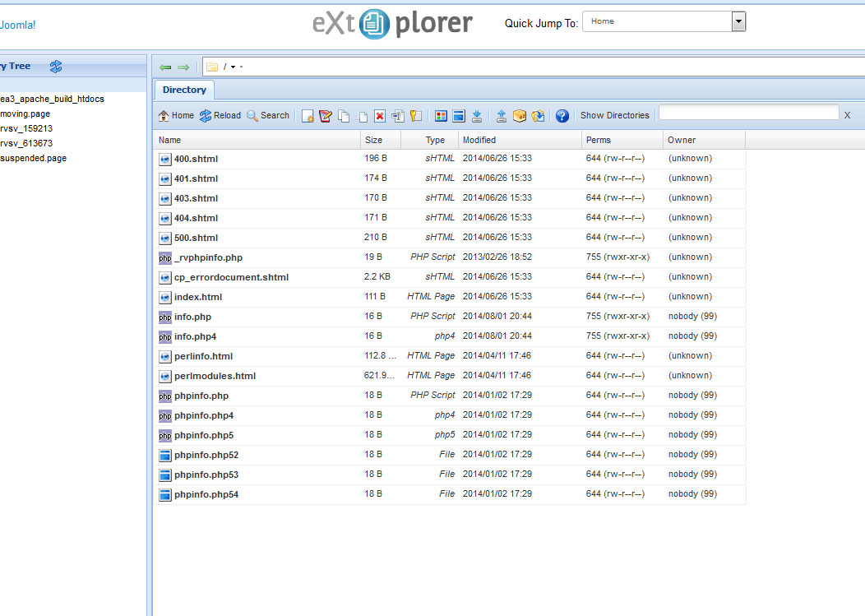Click the Rename toolbar icon
The height and width of the screenshot is (616, 865).
click(x=398, y=116)
